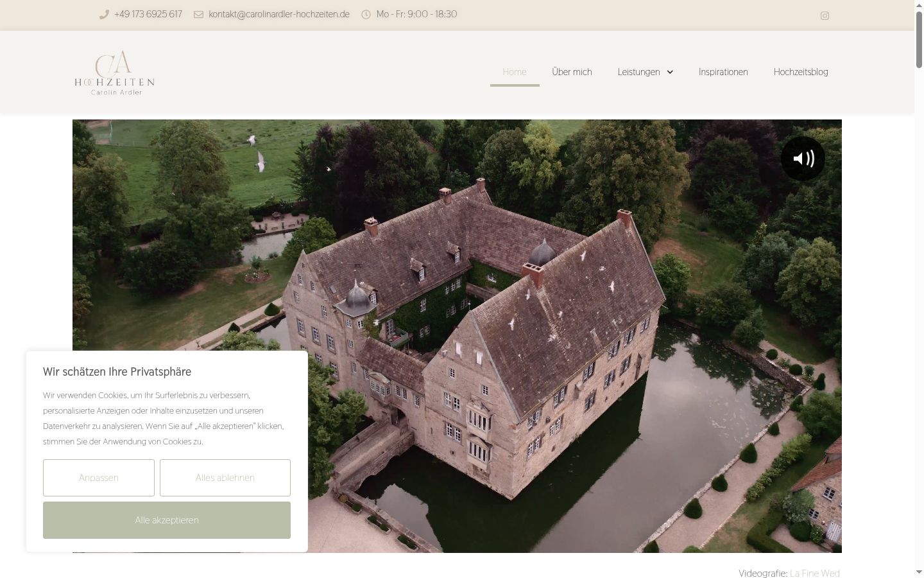Click the envelope email icon
The width and height of the screenshot is (924, 578).
click(198, 14)
